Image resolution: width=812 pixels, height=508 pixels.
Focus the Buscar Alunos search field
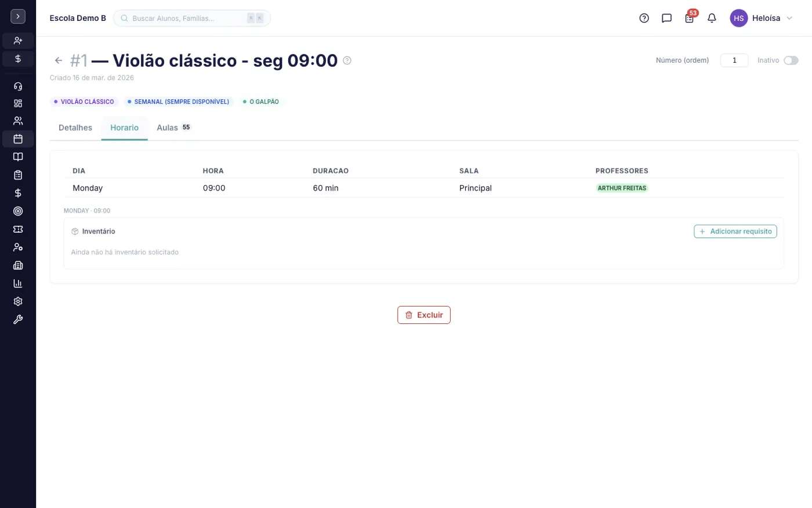point(192,18)
